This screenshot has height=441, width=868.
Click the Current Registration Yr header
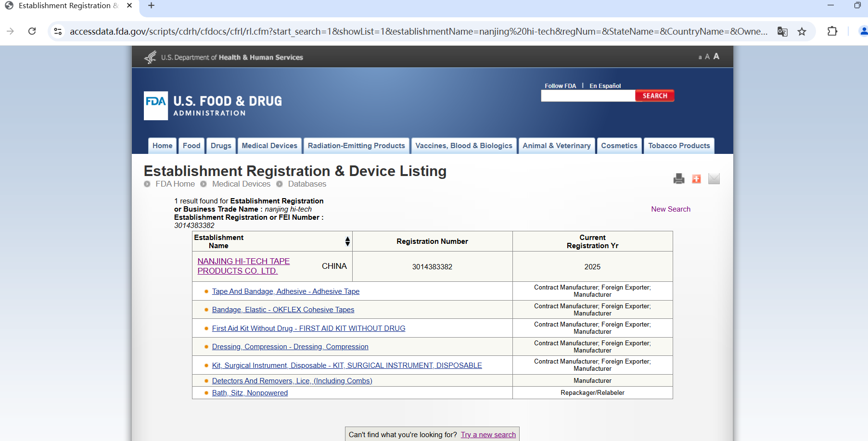pyautogui.click(x=592, y=241)
